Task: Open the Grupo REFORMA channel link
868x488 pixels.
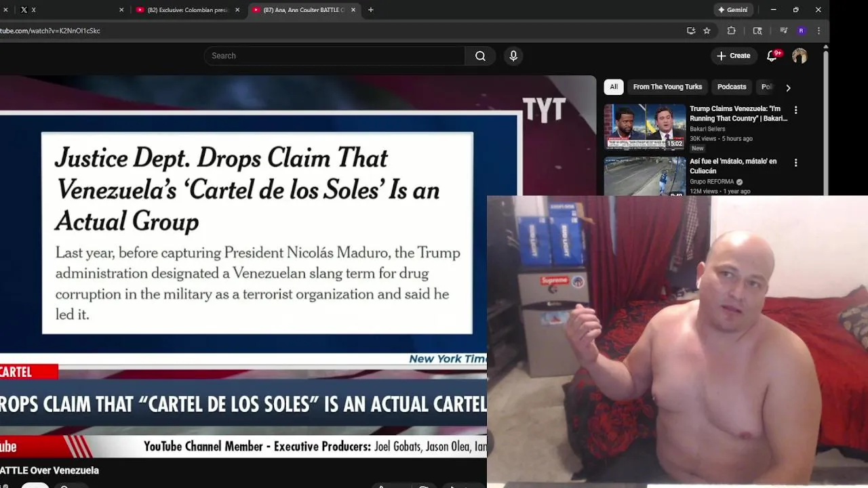Action: (712, 182)
